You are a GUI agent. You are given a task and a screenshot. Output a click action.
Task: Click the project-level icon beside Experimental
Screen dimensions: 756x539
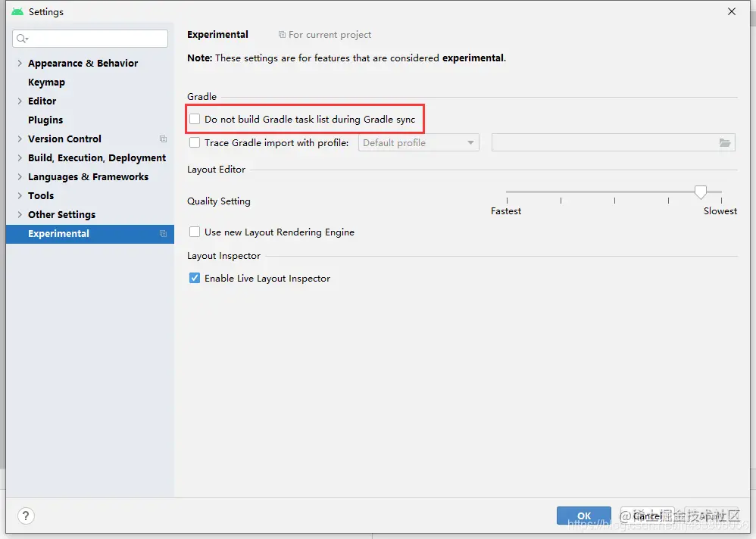click(163, 234)
